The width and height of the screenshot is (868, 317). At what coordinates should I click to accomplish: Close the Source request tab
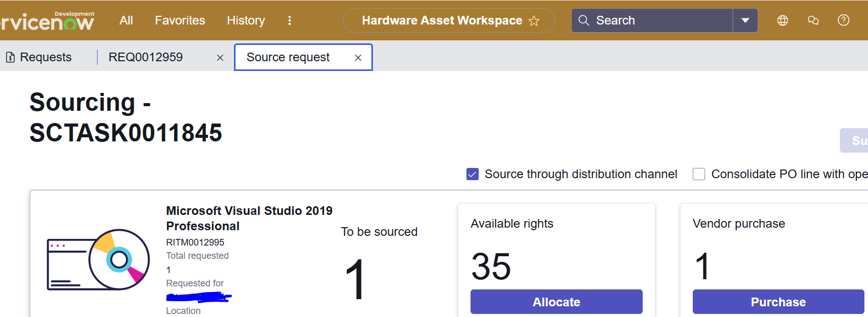pos(358,58)
